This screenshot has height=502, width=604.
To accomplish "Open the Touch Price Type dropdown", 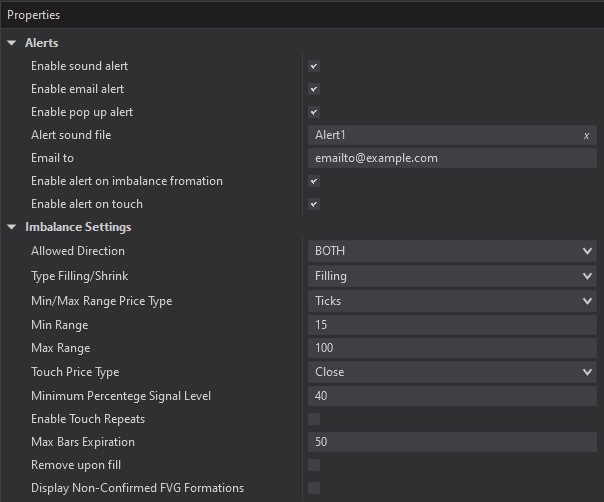I will pyautogui.click(x=452, y=372).
